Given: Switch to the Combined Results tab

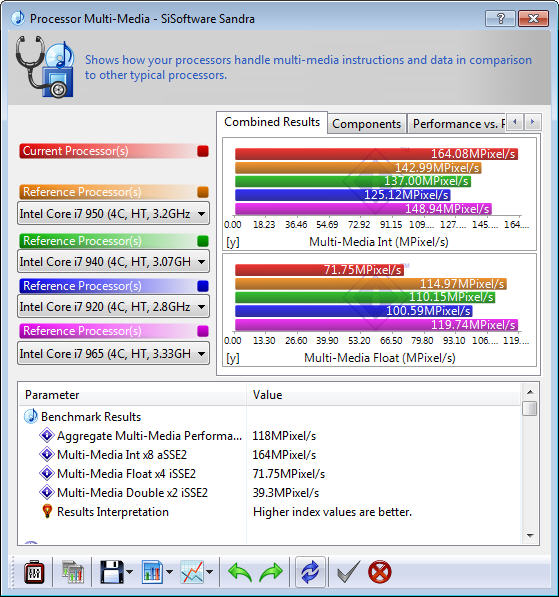Looking at the screenshot, I should 272,122.
